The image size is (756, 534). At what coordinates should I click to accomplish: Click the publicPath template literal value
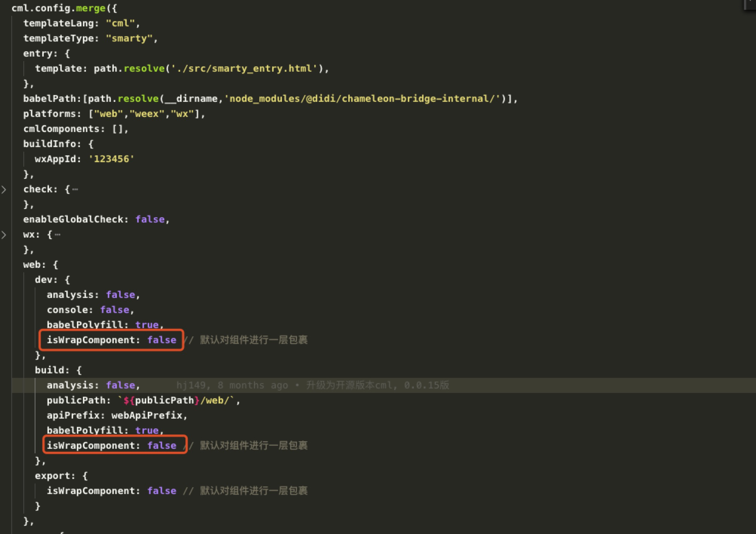click(x=177, y=400)
